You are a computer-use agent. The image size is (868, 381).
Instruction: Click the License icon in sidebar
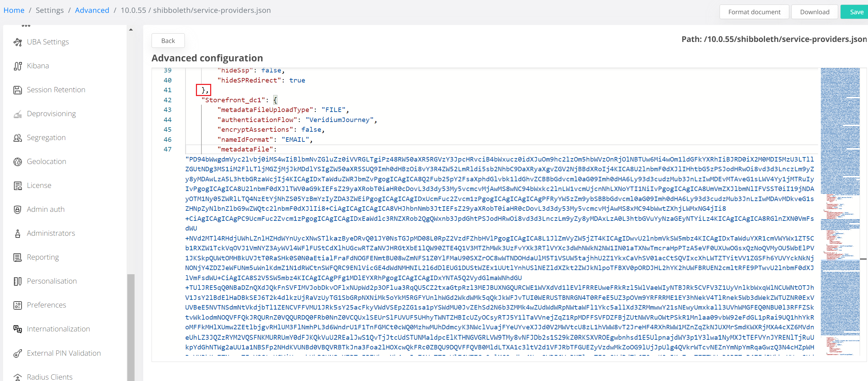point(18,185)
